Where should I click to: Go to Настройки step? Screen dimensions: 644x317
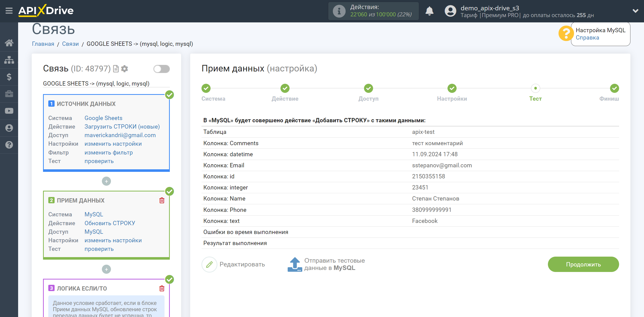452,88
